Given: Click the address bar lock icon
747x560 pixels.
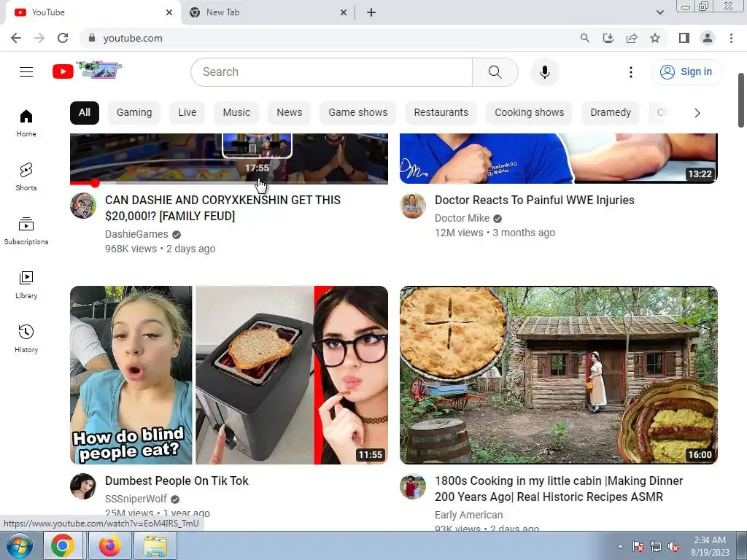Looking at the screenshot, I should point(92,38).
